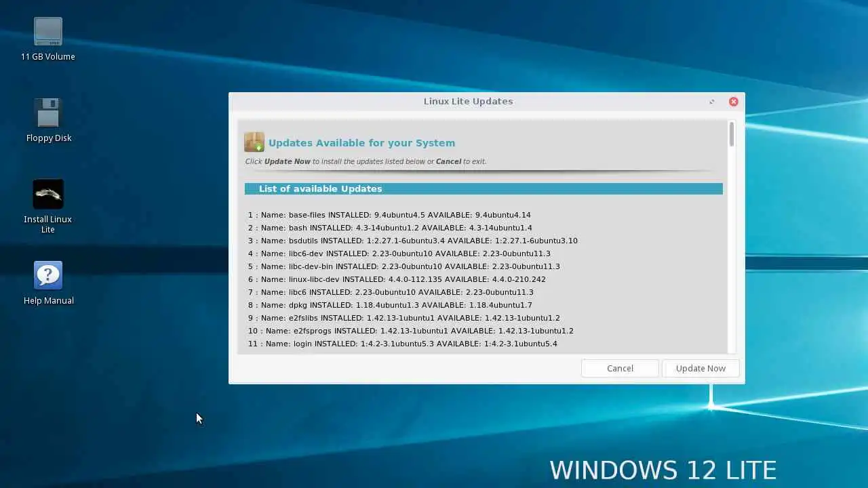Select the e2fslibs update row
Image resolution: width=868 pixels, height=488 pixels.
point(403,318)
